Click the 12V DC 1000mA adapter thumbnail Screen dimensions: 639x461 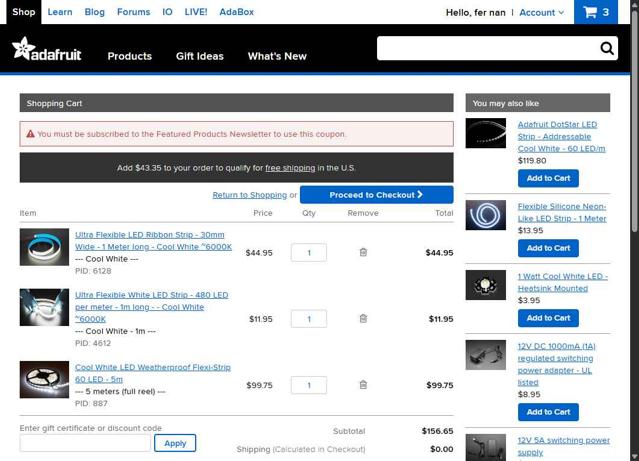(486, 355)
